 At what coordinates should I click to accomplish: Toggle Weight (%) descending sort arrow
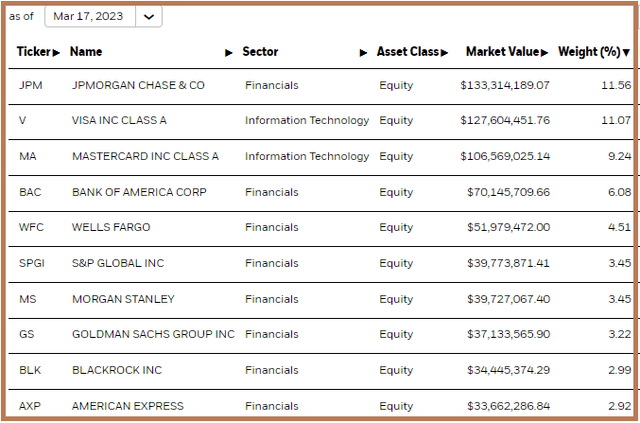tap(627, 53)
